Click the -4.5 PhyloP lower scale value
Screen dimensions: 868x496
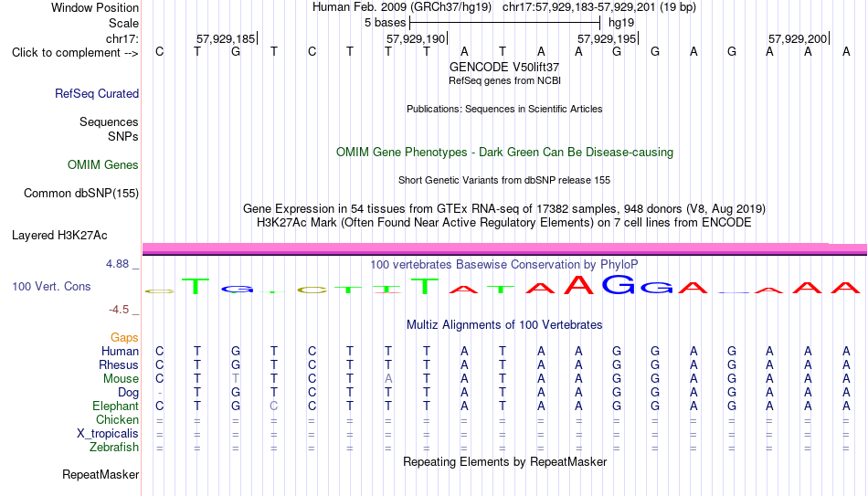pos(119,310)
